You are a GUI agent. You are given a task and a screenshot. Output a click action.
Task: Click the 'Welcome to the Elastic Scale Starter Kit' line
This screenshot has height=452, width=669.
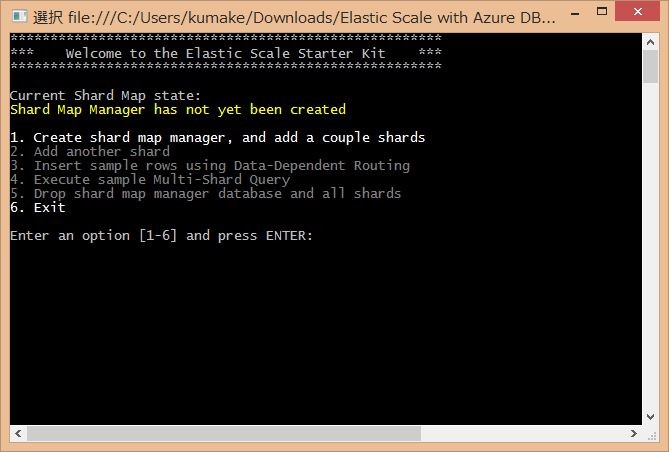226,54
